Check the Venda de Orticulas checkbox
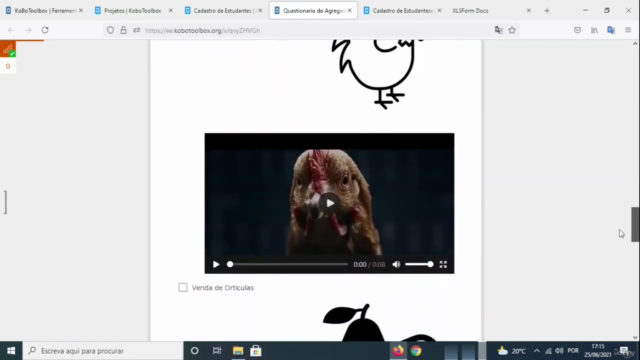 click(183, 287)
